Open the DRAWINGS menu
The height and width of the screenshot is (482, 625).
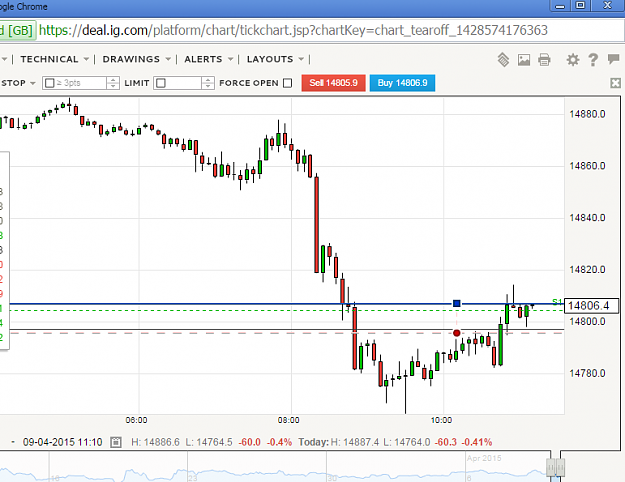pos(136,59)
